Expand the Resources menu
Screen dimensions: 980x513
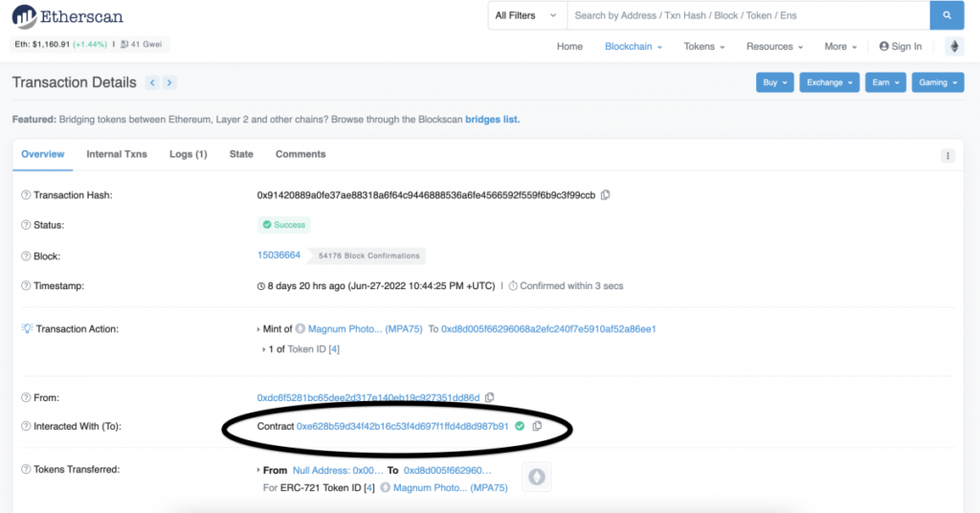(x=774, y=46)
